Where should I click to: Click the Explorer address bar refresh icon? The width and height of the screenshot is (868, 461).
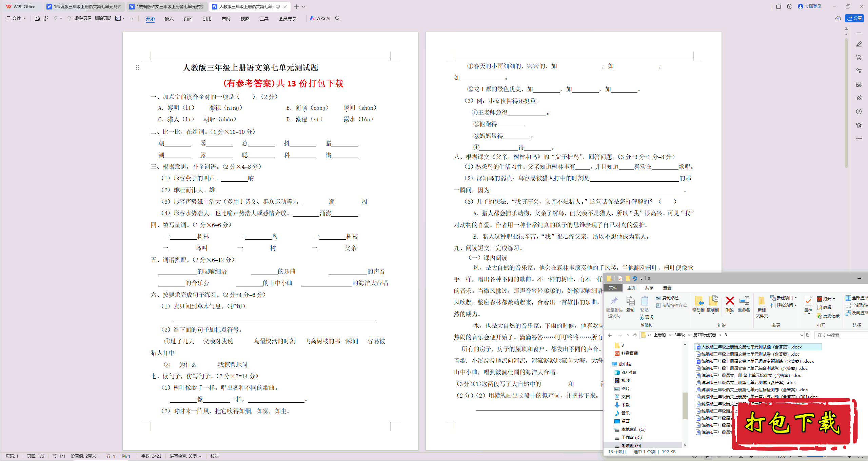808,335
